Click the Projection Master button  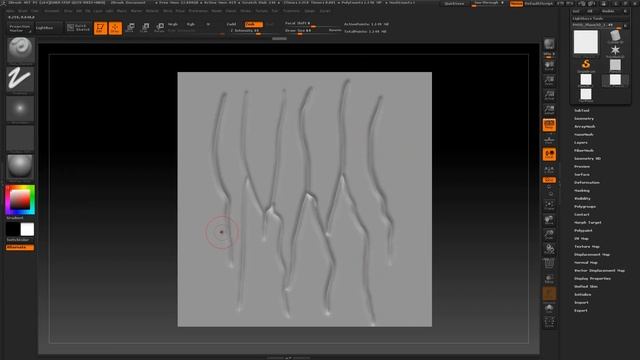pyautogui.click(x=20, y=28)
